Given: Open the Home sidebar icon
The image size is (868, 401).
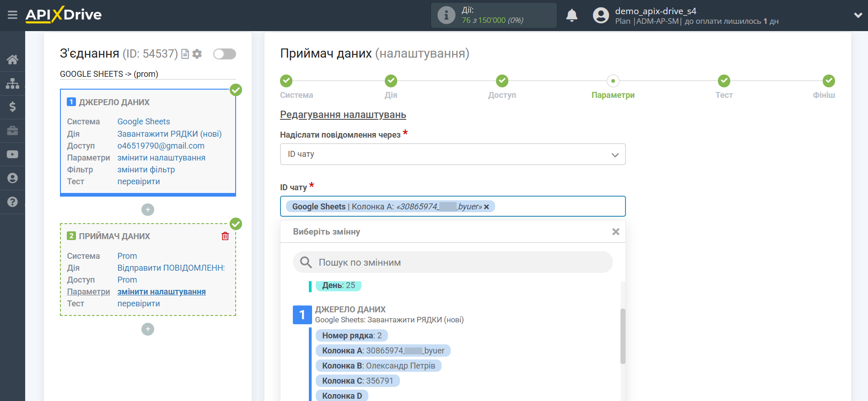Looking at the screenshot, I should (x=12, y=59).
